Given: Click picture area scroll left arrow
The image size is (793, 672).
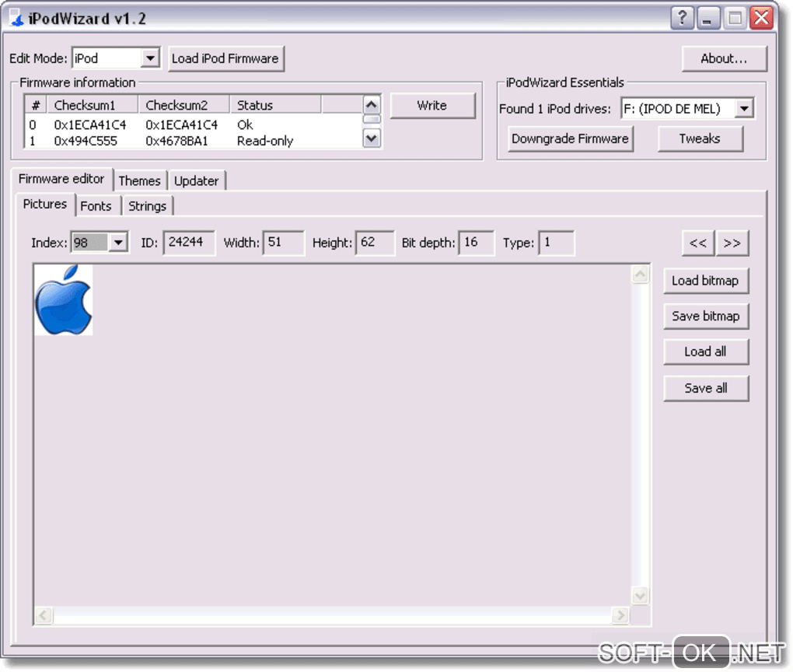Looking at the screenshot, I should click(44, 616).
